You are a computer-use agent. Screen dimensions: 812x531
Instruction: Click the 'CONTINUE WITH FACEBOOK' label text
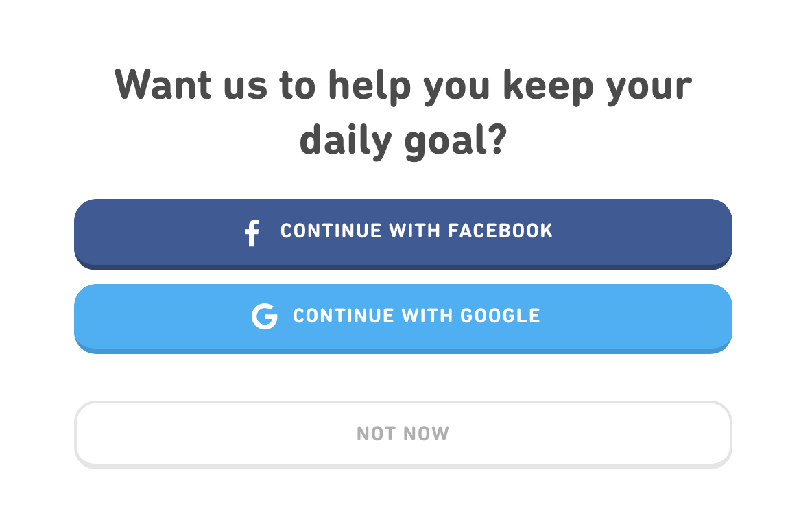[x=416, y=231]
